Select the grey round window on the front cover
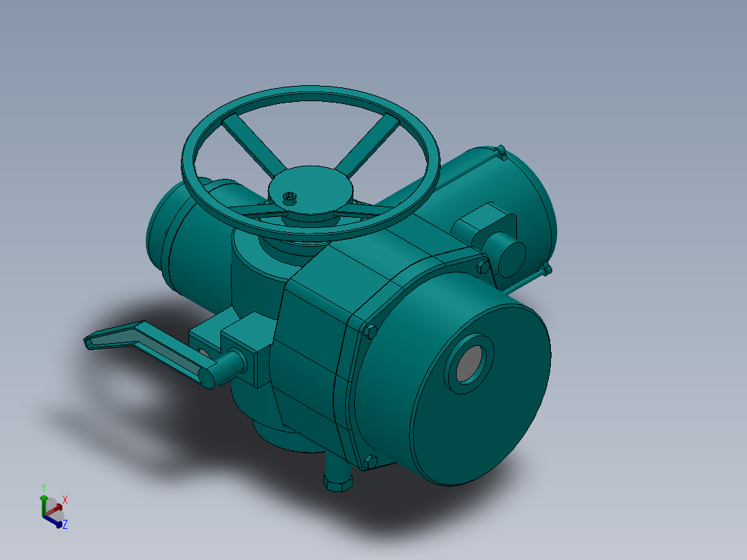The height and width of the screenshot is (560, 747). point(471,364)
